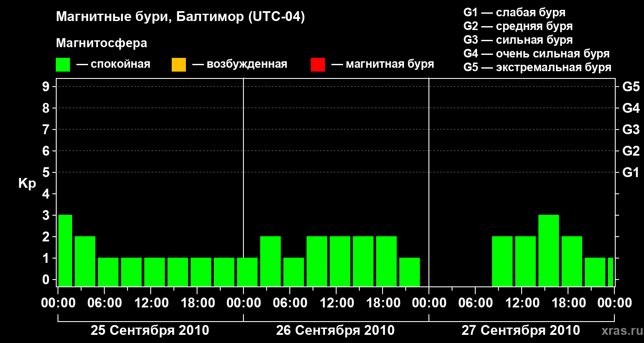644x343 pixels.
Task: Click the '06:00' time label under 25 September
Action: click(105, 303)
